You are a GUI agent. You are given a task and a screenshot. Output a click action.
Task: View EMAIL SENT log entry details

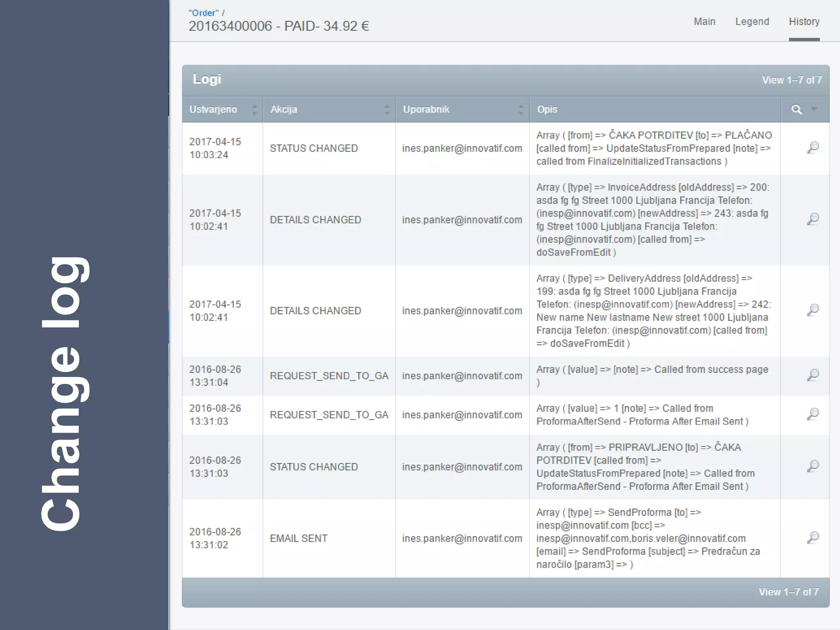[813, 538]
